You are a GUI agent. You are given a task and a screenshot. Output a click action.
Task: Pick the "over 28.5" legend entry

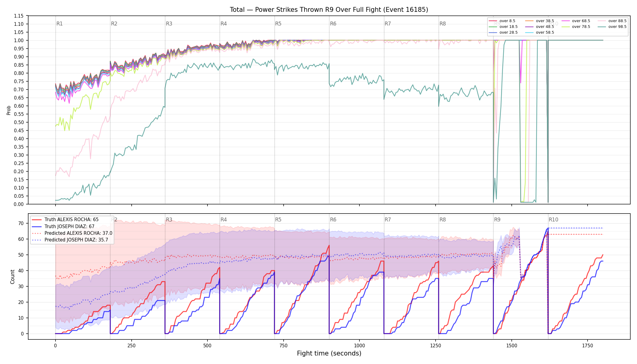[503, 32]
